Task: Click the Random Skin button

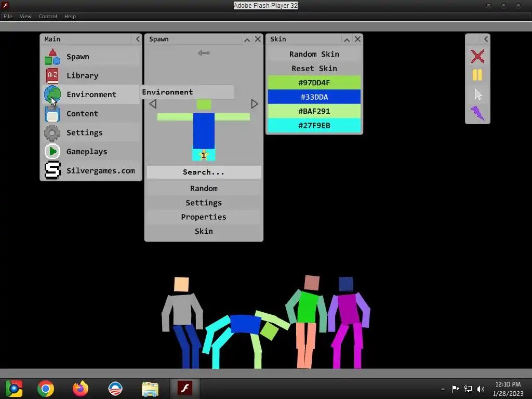Action: pos(314,54)
